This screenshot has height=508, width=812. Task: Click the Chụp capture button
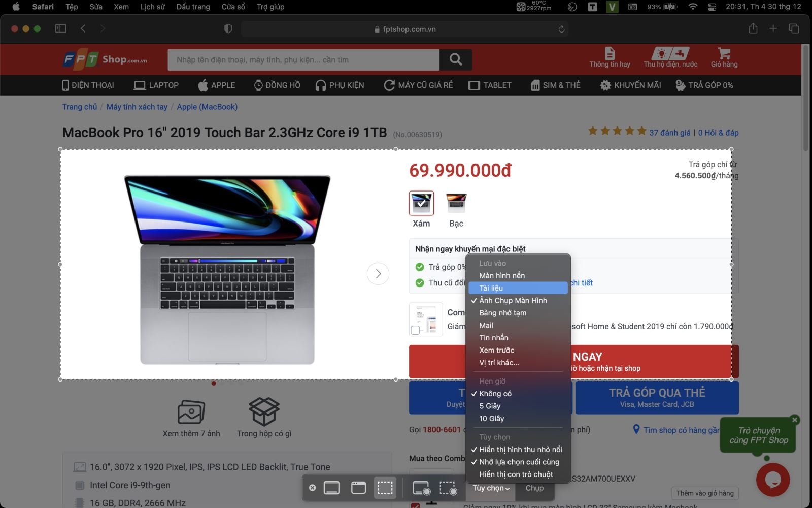534,488
